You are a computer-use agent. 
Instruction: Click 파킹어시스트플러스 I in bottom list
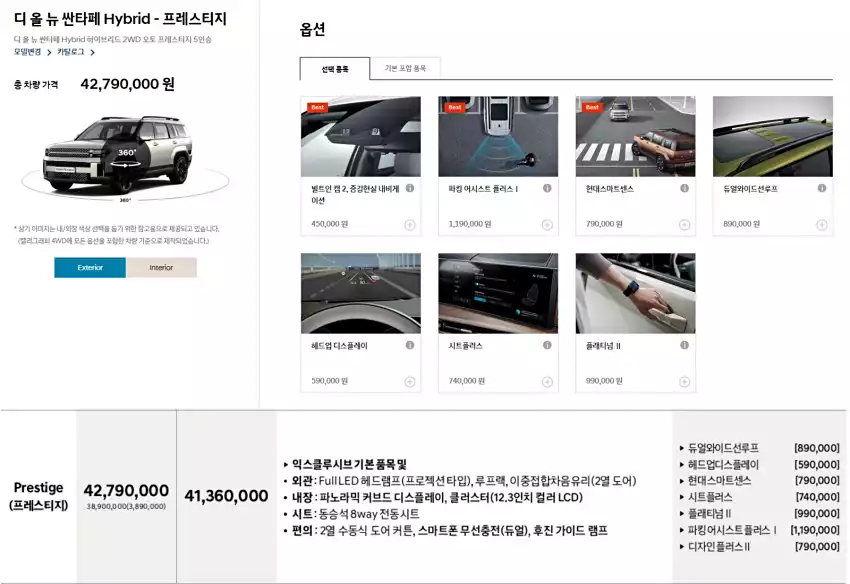(x=732, y=530)
